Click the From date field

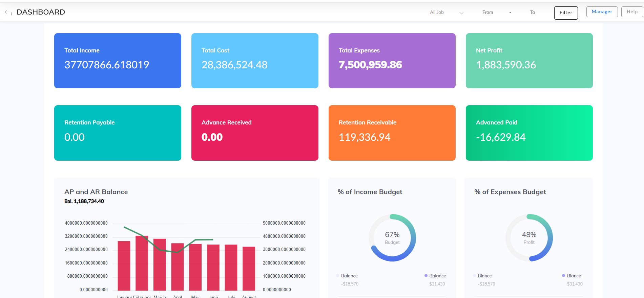click(487, 13)
